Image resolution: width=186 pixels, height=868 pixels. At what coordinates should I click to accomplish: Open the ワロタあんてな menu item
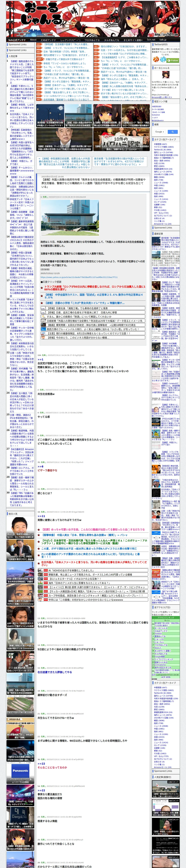point(92,40)
